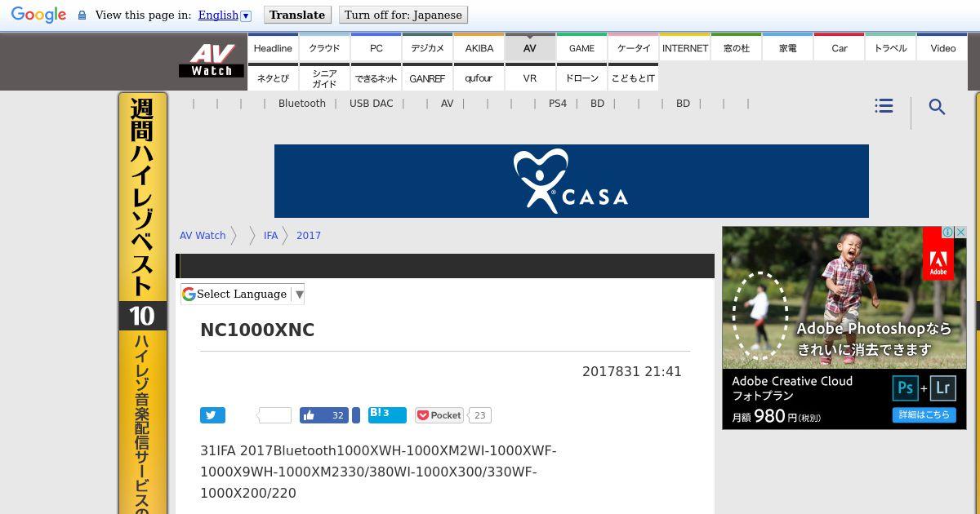Image resolution: width=980 pixels, height=514 pixels.
Task: Click the AV Watch breadcrumb link
Action: click(203, 236)
